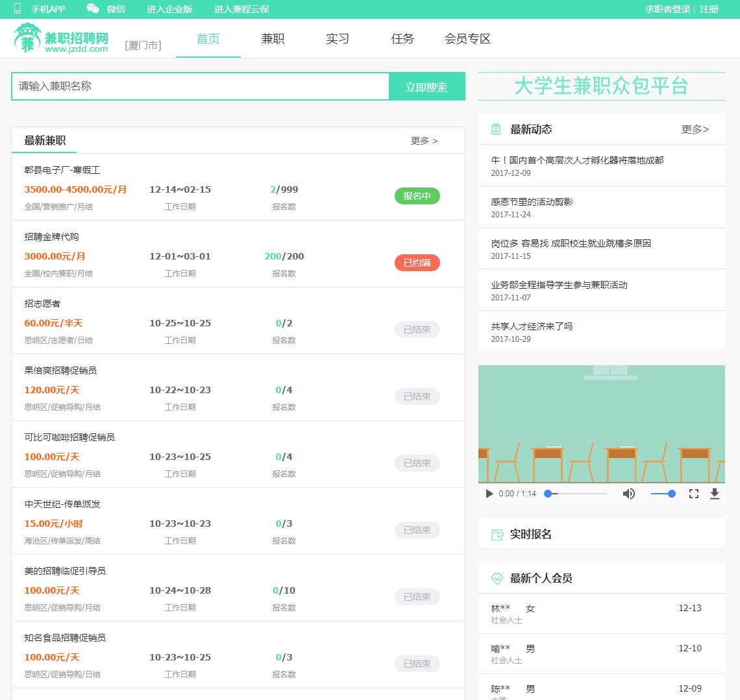Image resolution: width=740 pixels, height=700 pixels.
Task: Click the mobile phone APP icon
Action: [x=18, y=9]
